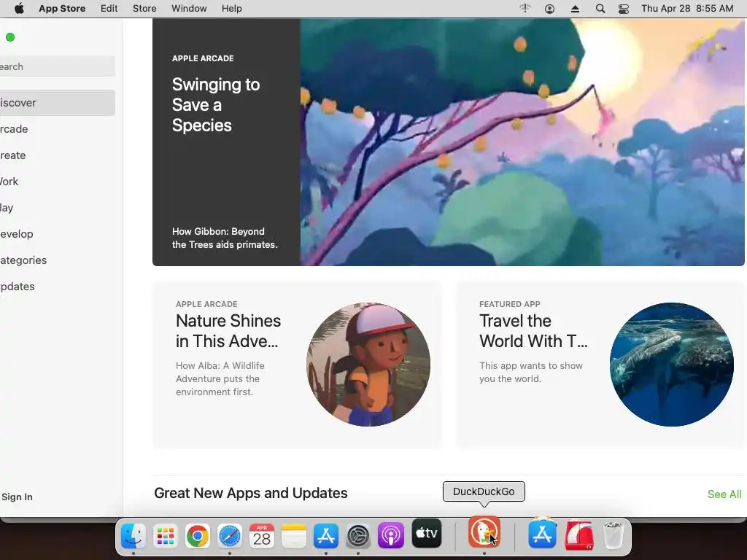The width and height of the screenshot is (747, 560).
Task: Open the Store menu
Action: tap(144, 9)
